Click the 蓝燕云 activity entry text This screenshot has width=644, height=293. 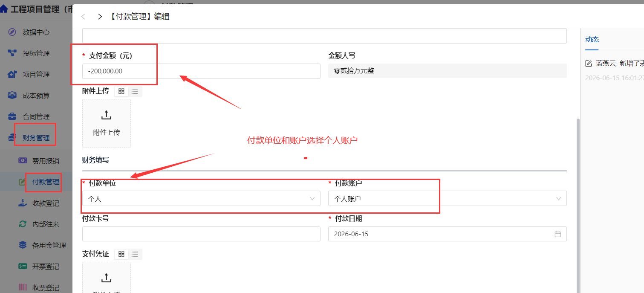pos(619,64)
